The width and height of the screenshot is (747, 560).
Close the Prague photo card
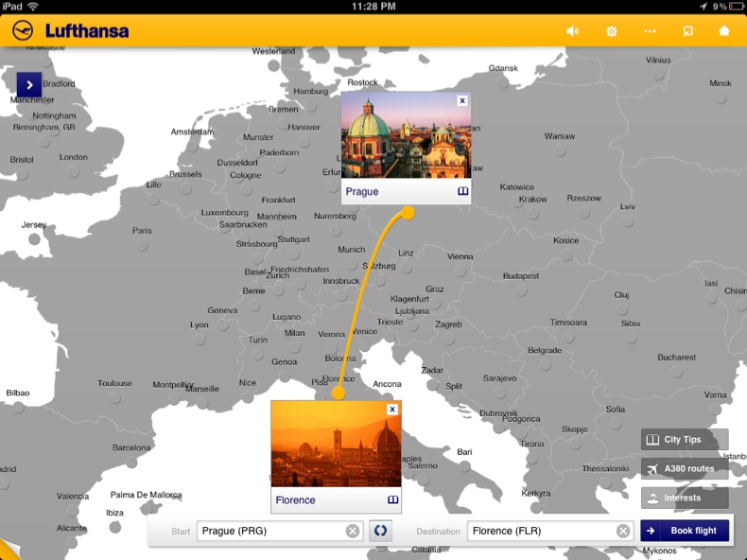click(462, 100)
